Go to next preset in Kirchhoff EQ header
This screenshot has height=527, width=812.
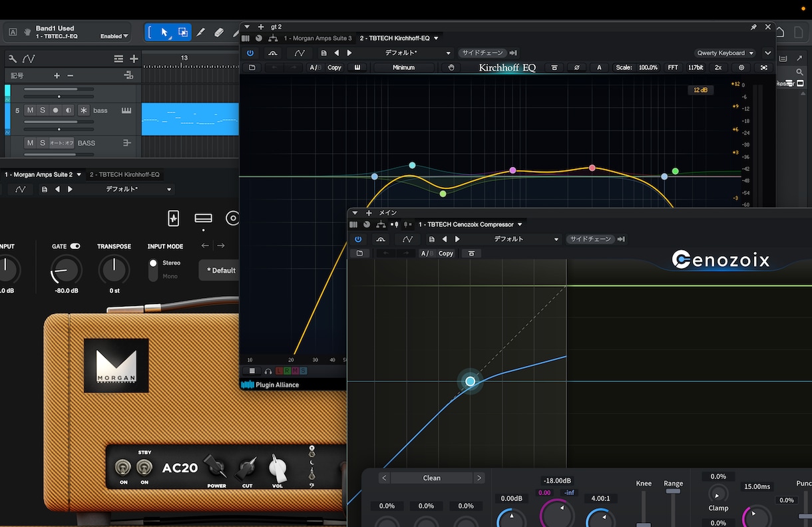349,53
